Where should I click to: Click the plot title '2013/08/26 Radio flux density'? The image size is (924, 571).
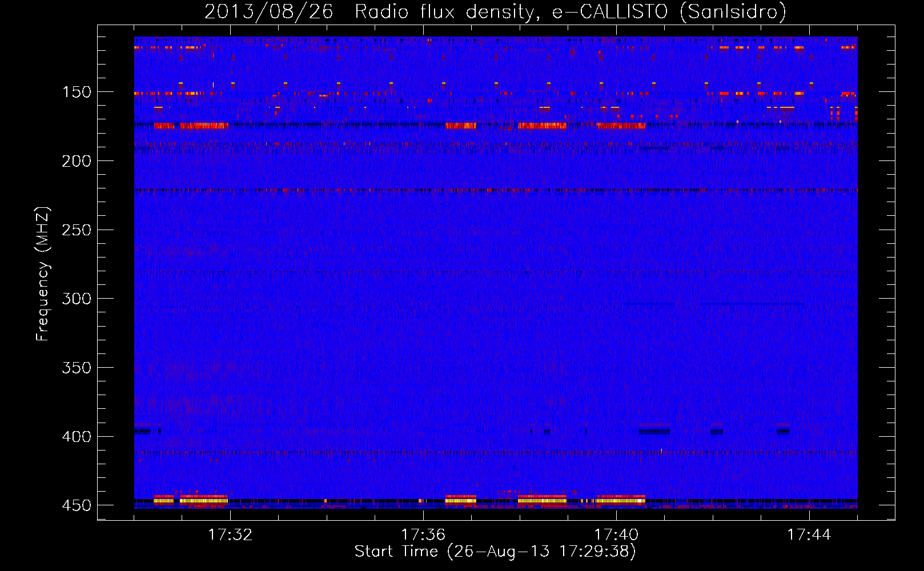click(x=495, y=11)
